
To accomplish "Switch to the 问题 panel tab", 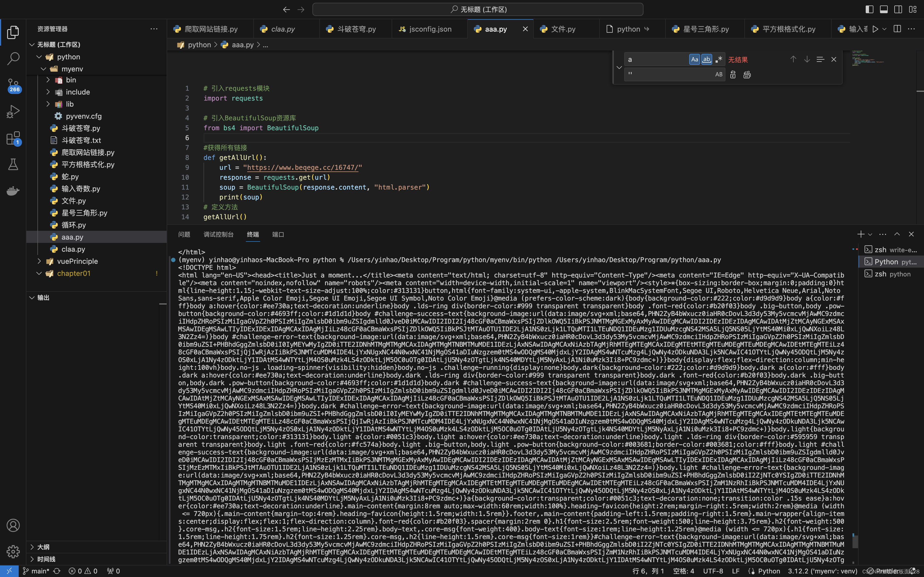I will pyautogui.click(x=184, y=234).
